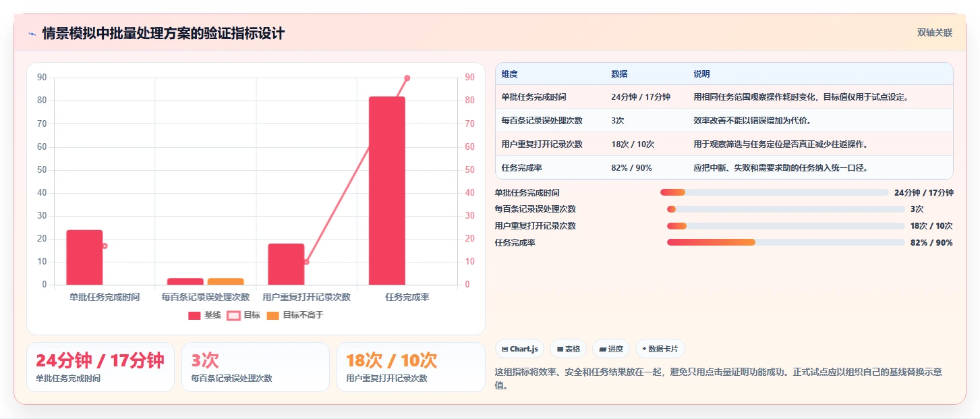This screenshot has width=980, height=419.
Task: Click the target point above 用户重复打开记录次数
Action: [306, 262]
